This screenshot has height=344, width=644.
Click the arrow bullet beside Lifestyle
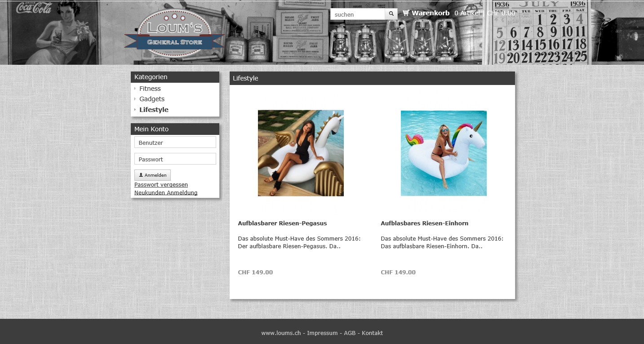coord(135,110)
